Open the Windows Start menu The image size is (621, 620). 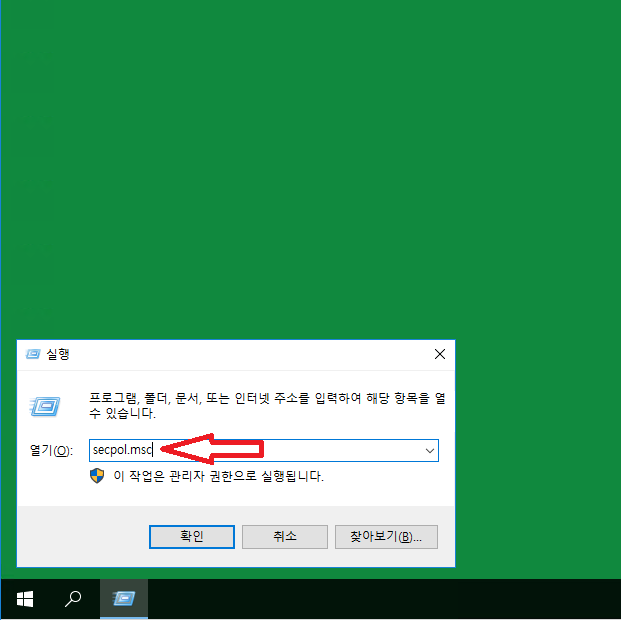point(25,599)
